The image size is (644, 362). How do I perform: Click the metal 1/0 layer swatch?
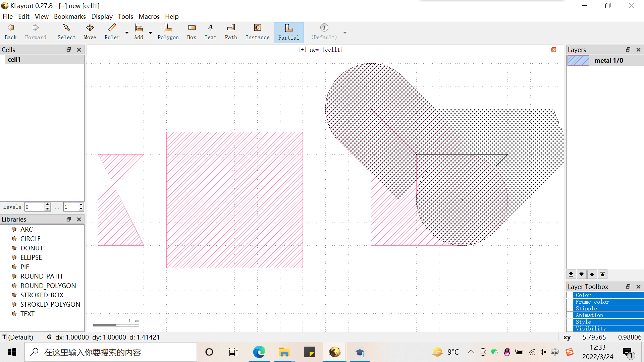point(578,60)
